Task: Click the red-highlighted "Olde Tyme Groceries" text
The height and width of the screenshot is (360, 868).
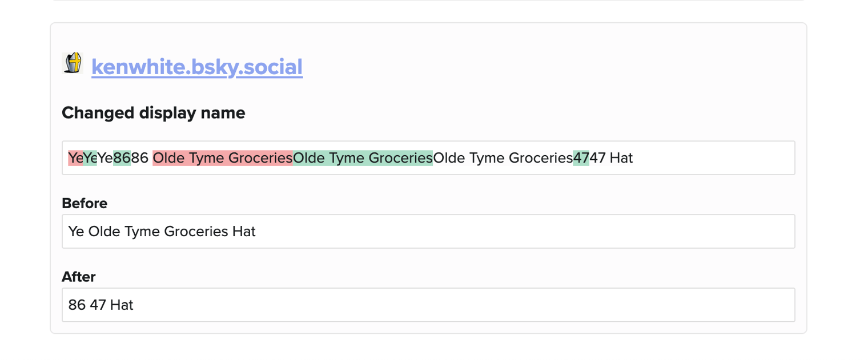Action: pos(223,158)
